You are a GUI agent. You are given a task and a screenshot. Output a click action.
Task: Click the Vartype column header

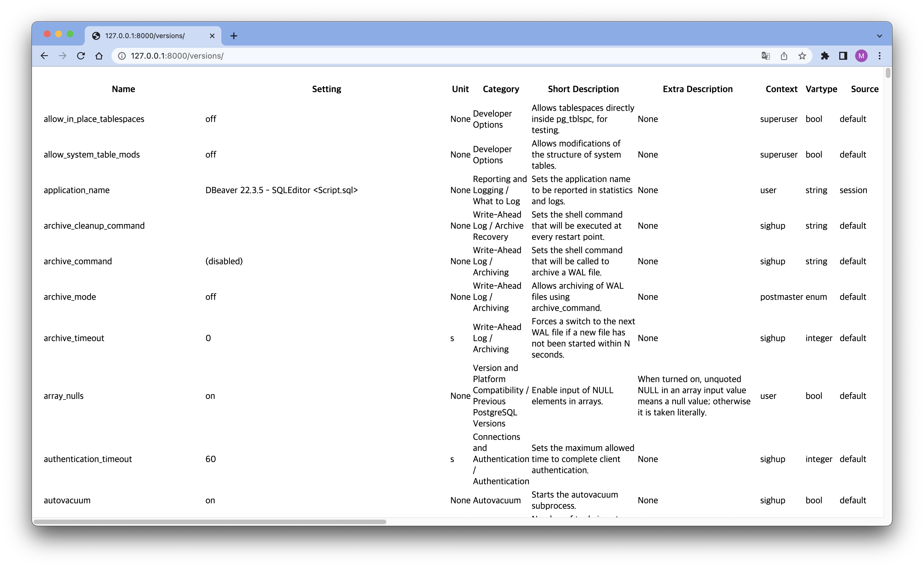click(x=821, y=89)
